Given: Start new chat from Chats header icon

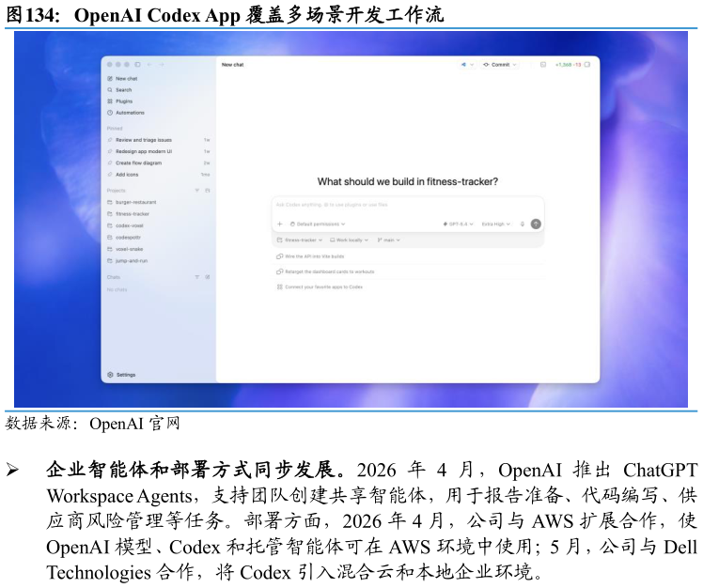Looking at the screenshot, I should click(x=207, y=277).
